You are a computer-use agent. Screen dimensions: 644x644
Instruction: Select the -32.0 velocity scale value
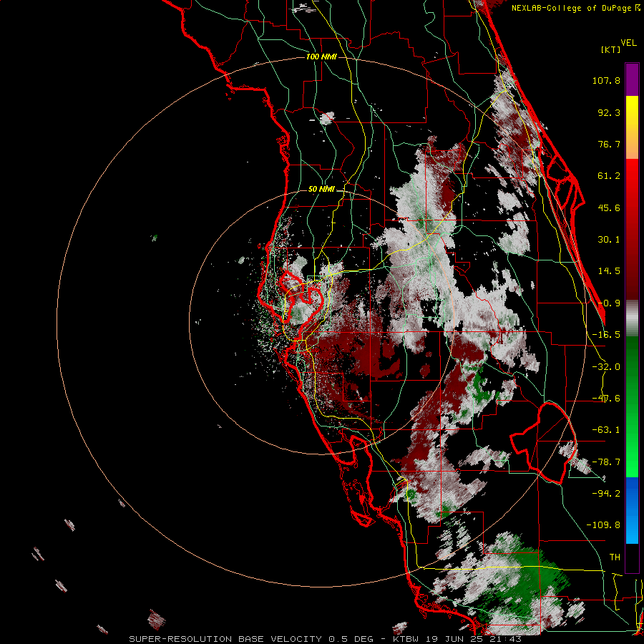click(606, 367)
